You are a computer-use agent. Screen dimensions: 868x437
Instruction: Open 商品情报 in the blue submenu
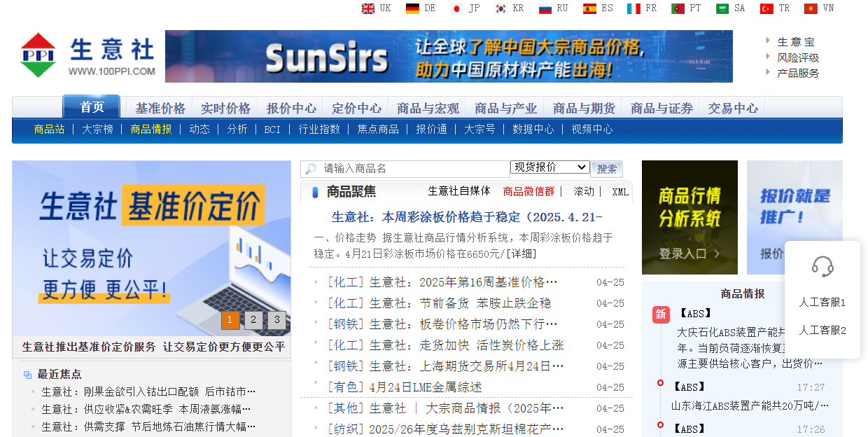click(150, 130)
